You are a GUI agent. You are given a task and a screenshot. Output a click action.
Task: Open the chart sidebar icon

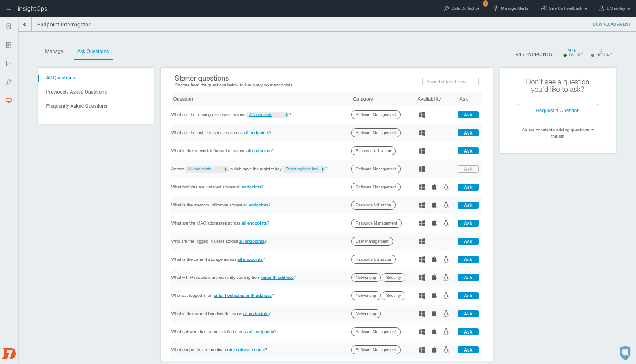(x=9, y=64)
